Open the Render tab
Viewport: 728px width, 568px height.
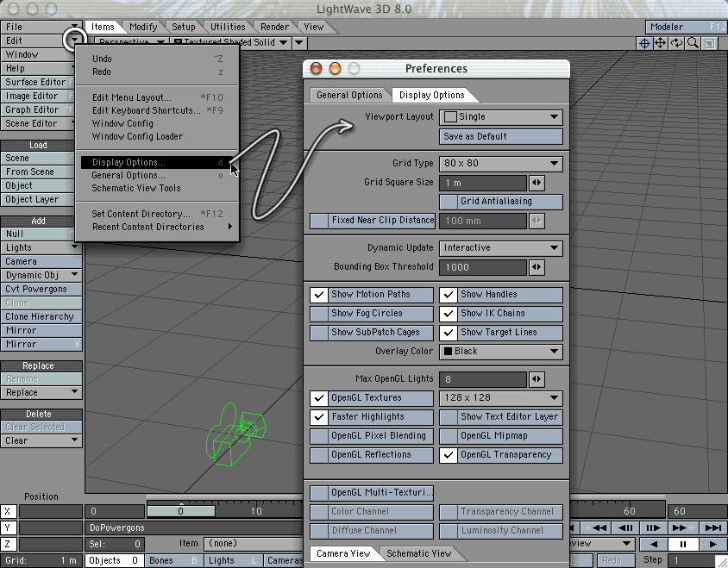tap(274, 27)
